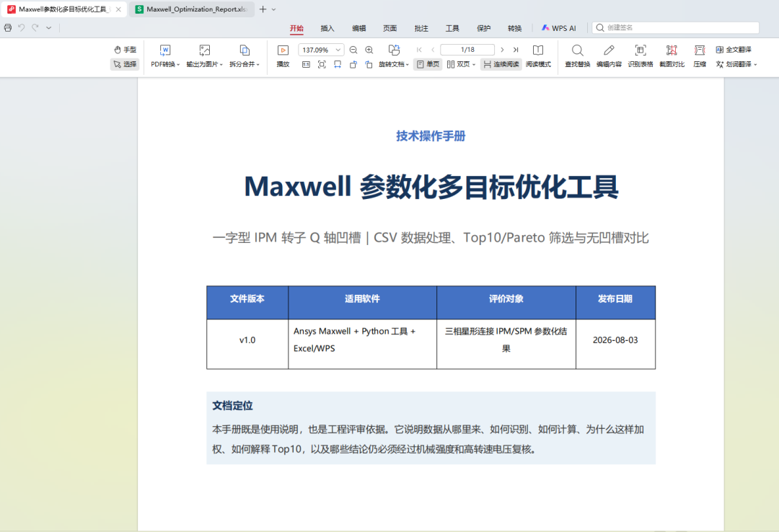Click the PDF to Word convert icon
779x532 pixels.
point(165,50)
